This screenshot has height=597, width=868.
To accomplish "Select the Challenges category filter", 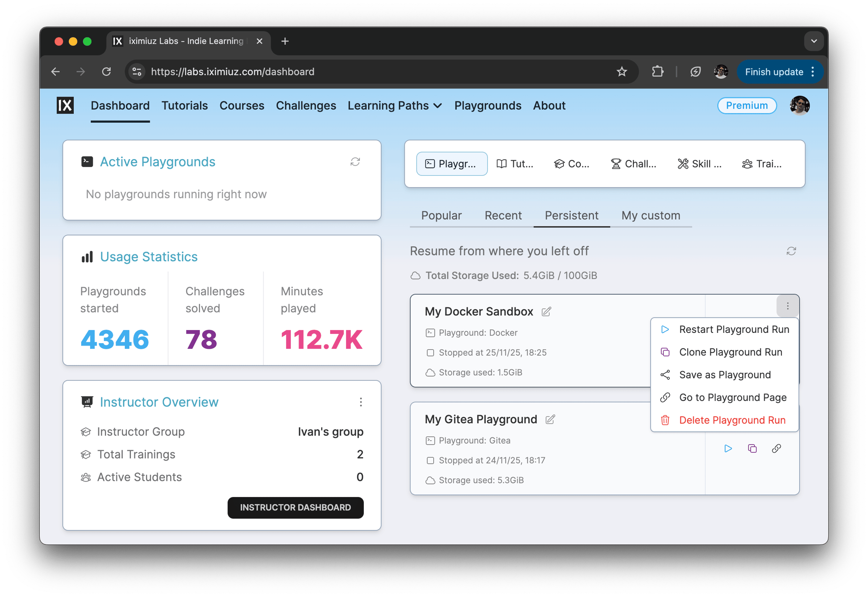I will click(634, 164).
